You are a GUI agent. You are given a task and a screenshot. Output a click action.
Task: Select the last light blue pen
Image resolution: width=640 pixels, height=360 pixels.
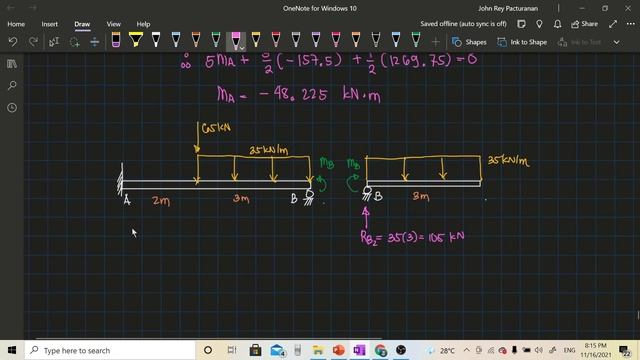click(x=396, y=40)
